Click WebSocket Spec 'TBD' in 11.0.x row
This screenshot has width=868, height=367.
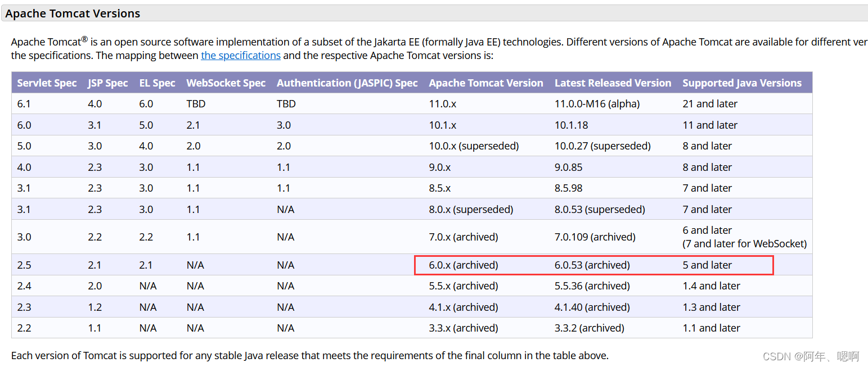click(196, 104)
